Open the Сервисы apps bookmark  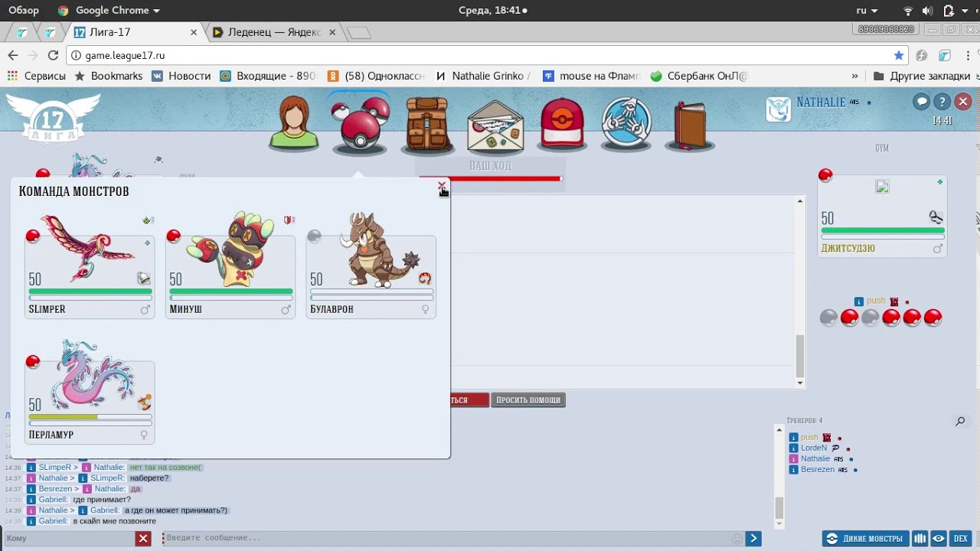36,76
